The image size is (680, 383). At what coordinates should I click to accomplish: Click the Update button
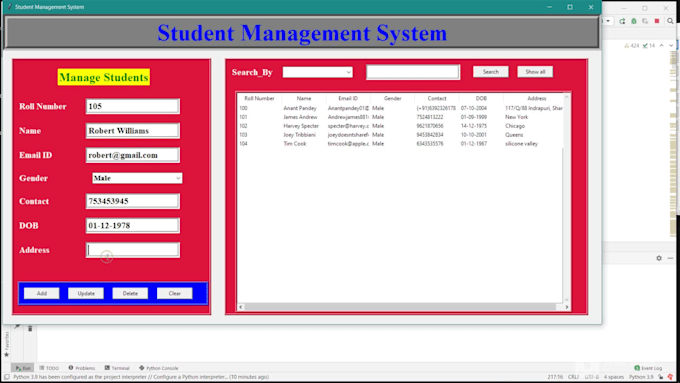pyautogui.click(x=86, y=293)
